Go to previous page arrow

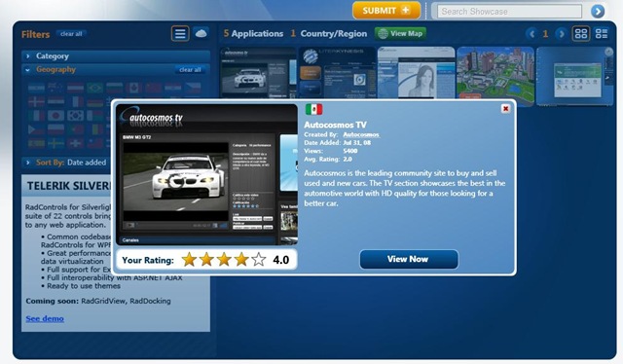[x=532, y=34]
